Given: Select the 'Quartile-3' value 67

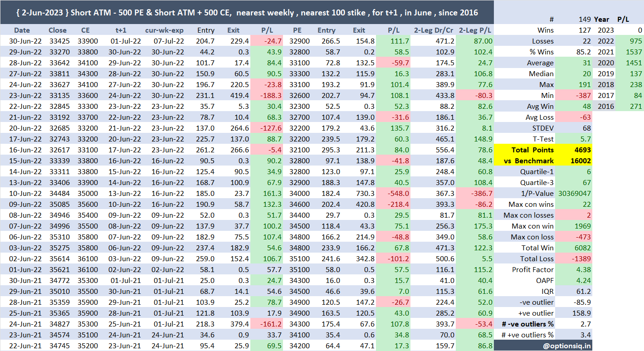Looking at the screenshot, I should 587,183.
